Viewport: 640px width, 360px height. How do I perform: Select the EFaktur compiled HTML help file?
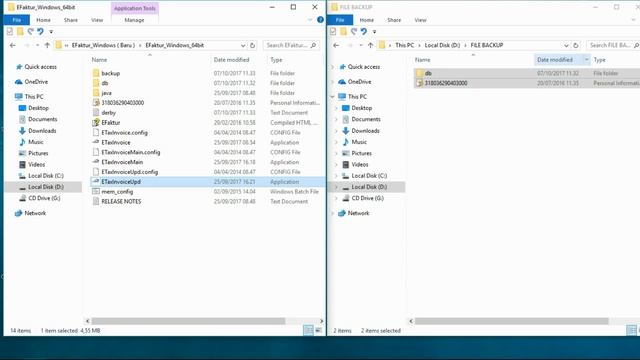pyautogui.click(x=111, y=122)
